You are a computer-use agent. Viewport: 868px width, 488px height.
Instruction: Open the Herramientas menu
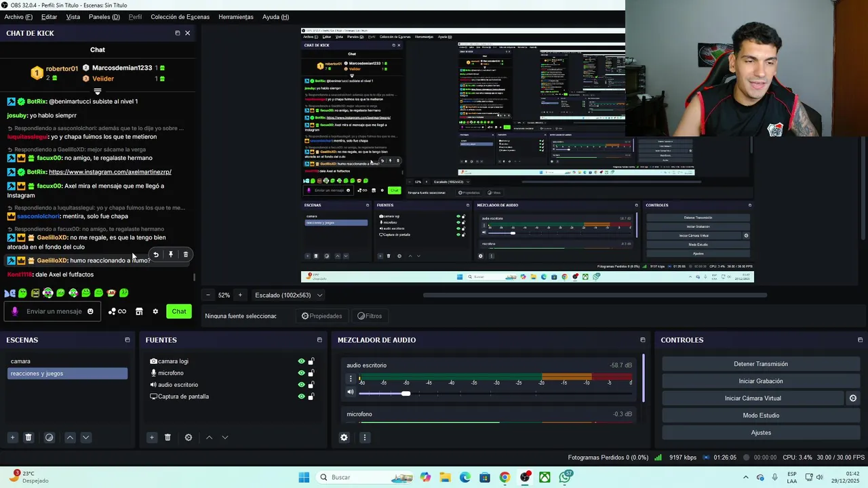coord(236,17)
